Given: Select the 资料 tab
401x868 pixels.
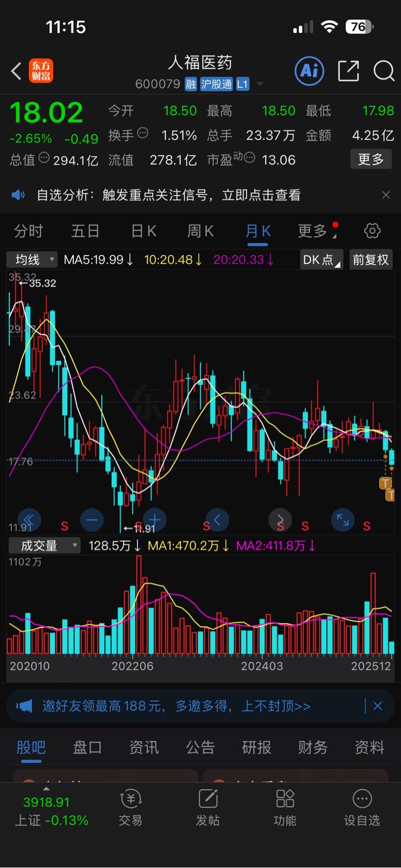Looking at the screenshot, I should click(369, 747).
